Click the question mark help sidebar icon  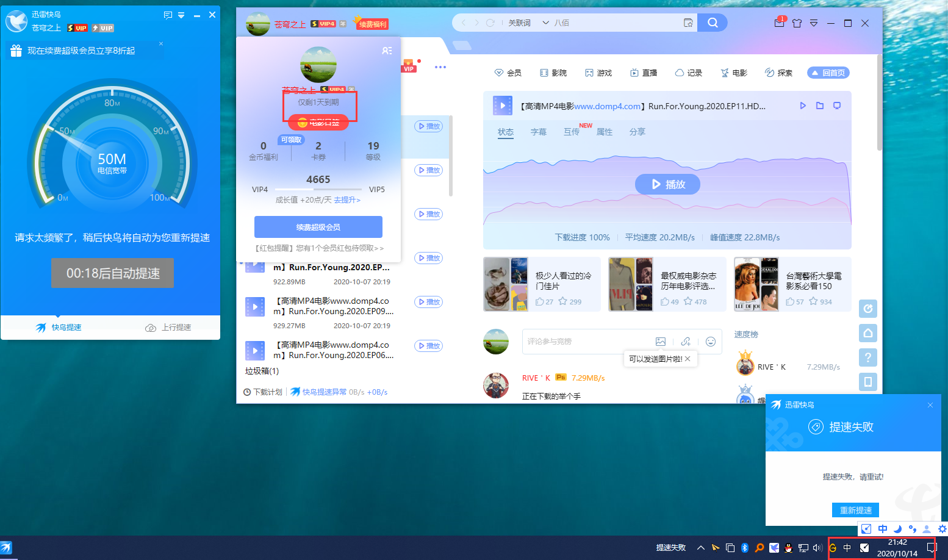point(867,357)
